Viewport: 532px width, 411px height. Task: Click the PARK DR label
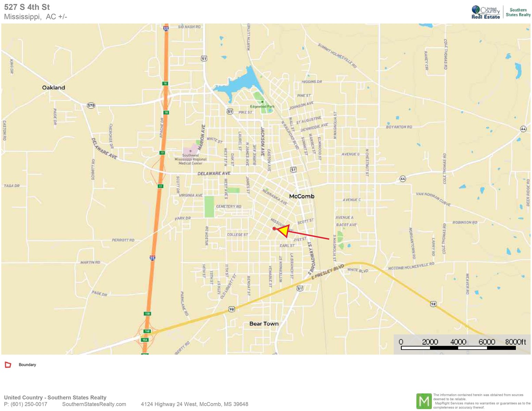point(183,218)
